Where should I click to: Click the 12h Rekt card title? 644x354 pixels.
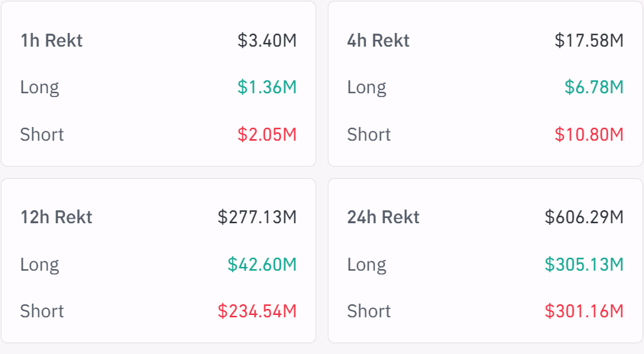56,217
